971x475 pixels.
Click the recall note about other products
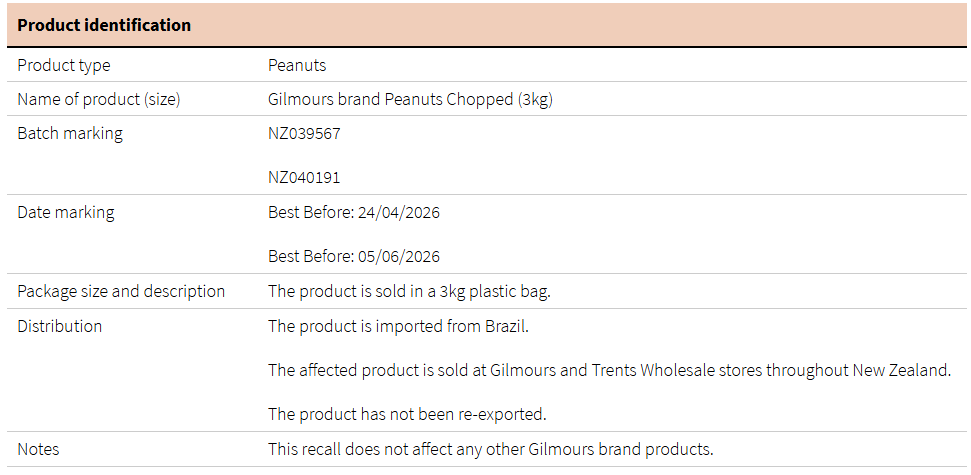490,449
